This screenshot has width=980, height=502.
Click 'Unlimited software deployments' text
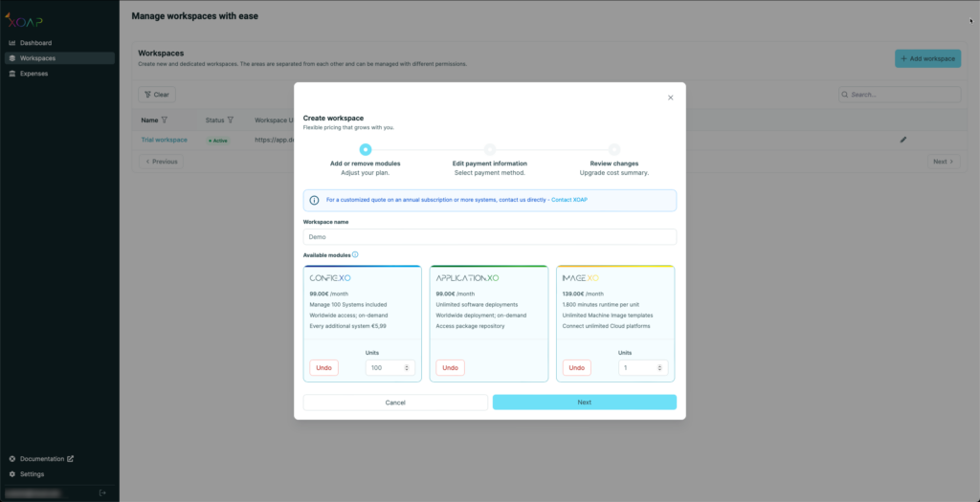(477, 305)
